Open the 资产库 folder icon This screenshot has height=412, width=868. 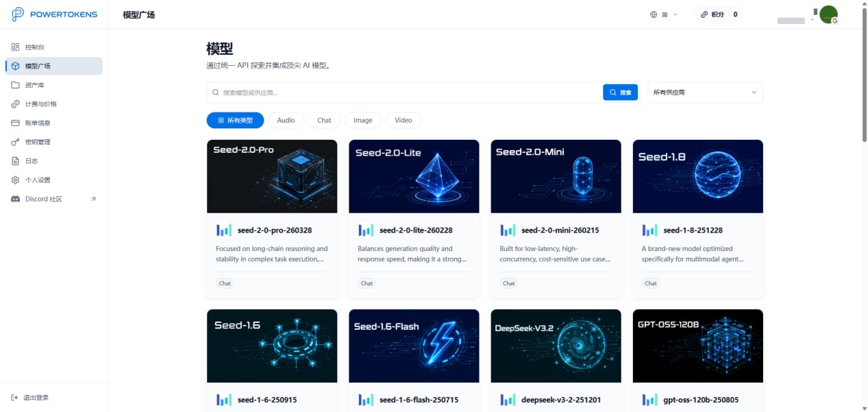click(15, 85)
